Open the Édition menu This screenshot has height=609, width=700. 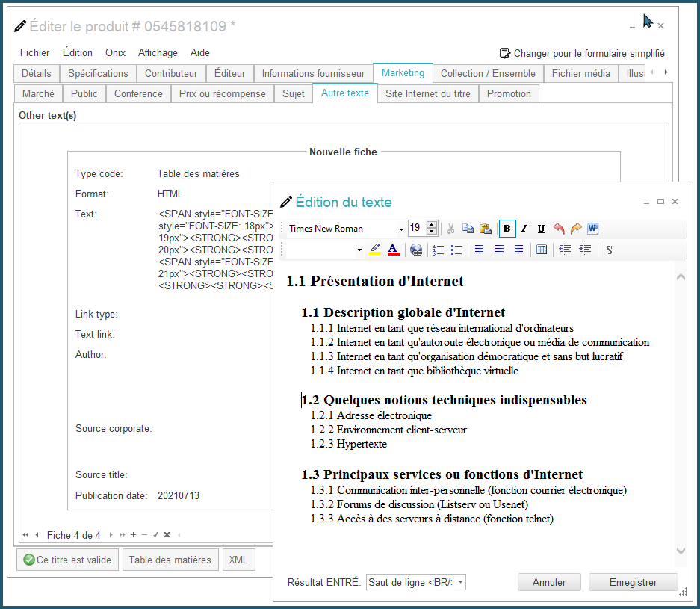coord(78,53)
